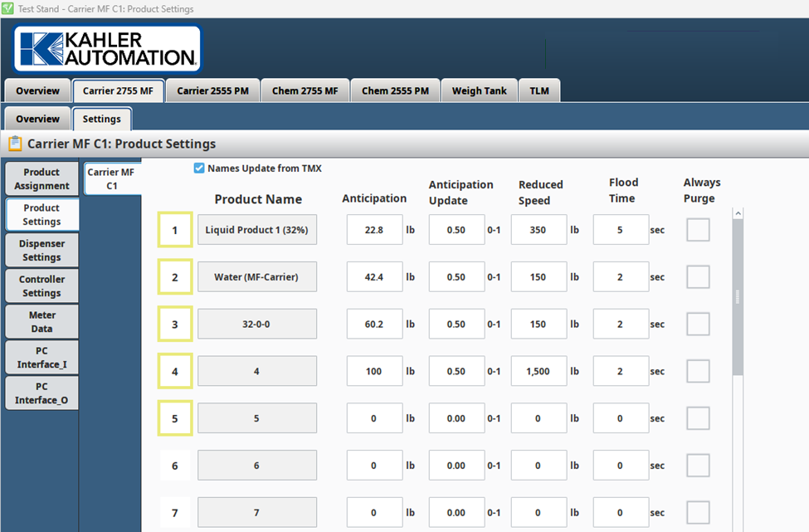Viewport: 809px width, 532px height.
Task: Check Always Purge for Water (MF-Carrier)
Action: pos(698,277)
